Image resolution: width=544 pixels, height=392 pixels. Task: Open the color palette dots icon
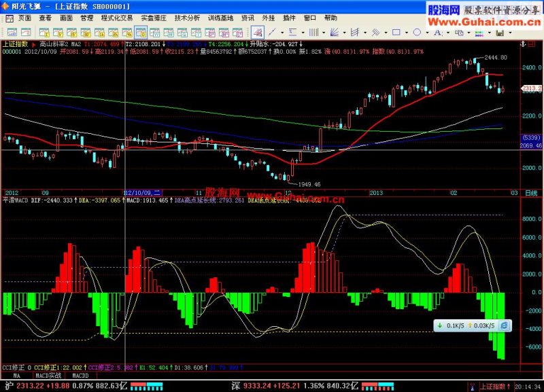[x=479, y=33]
